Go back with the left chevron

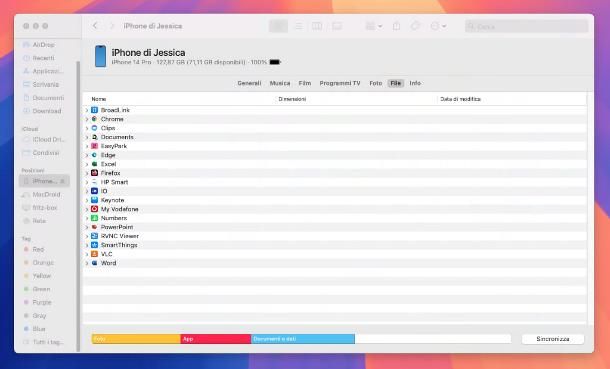[95, 26]
